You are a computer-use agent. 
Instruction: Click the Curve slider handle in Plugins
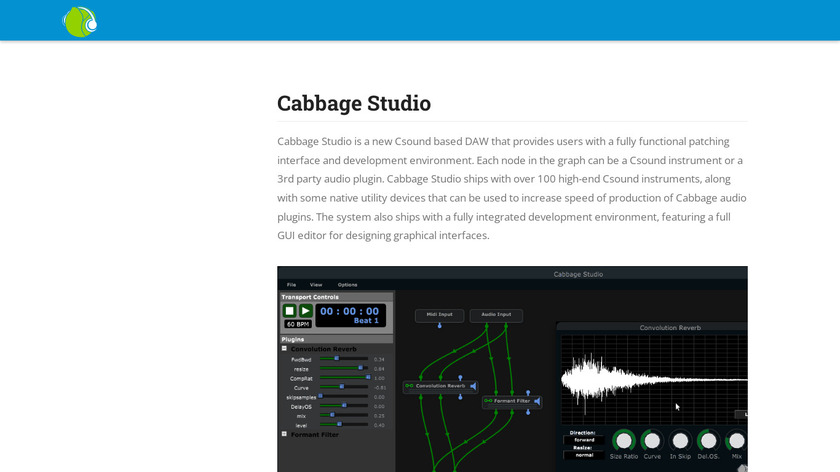pyautogui.click(x=342, y=387)
